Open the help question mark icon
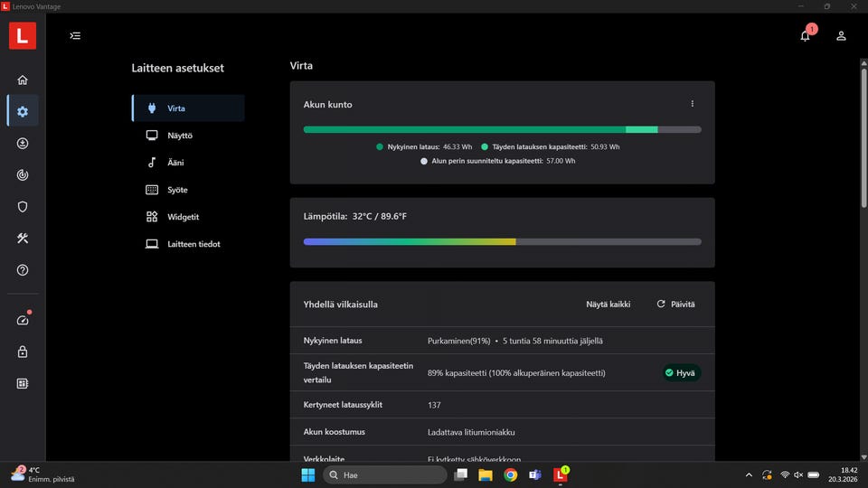 tap(23, 270)
